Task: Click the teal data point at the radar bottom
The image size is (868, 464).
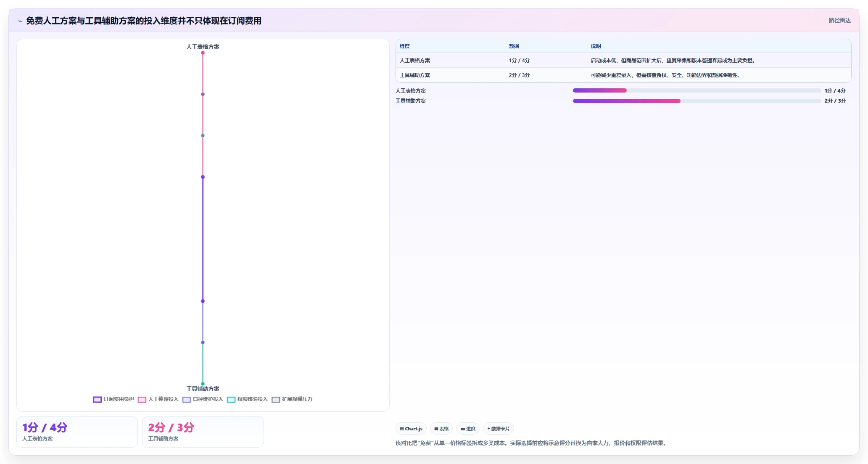Action: (x=203, y=384)
